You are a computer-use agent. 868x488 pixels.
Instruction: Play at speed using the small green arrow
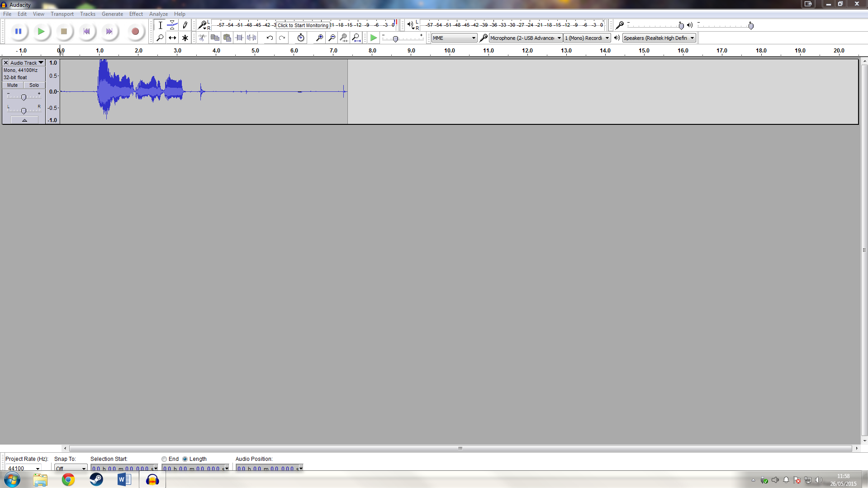(374, 38)
